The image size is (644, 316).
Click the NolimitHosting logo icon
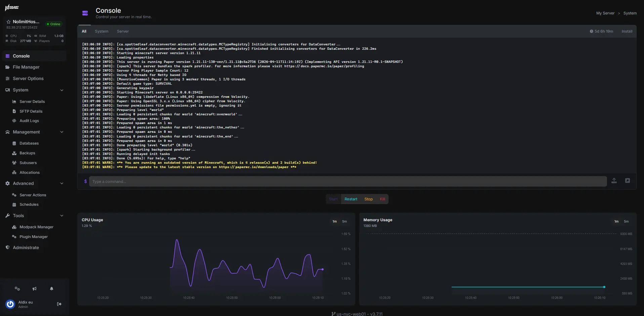(12, 8)
